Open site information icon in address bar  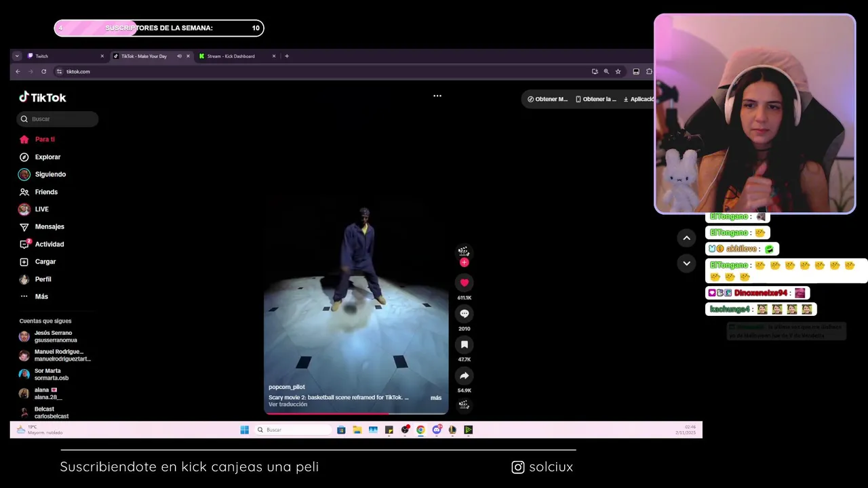(x=59, y=71)
